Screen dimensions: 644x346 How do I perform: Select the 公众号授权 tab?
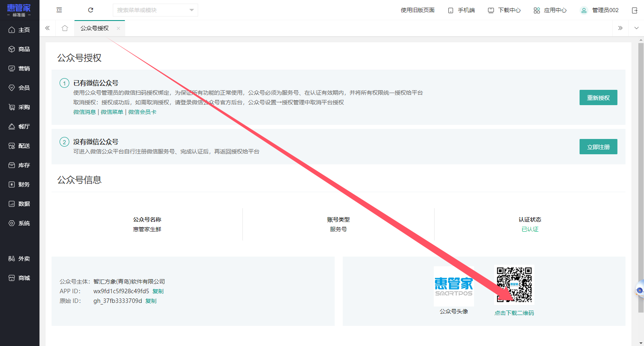95,28
